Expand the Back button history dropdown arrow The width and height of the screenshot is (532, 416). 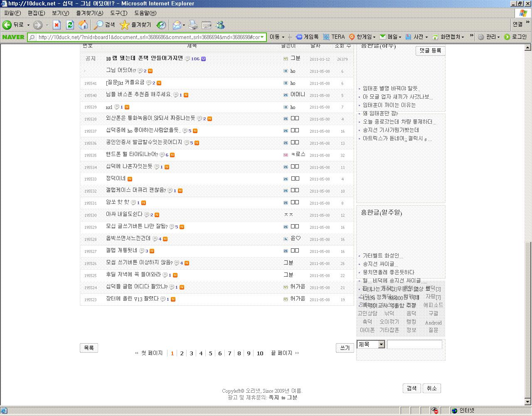point(29,25)
